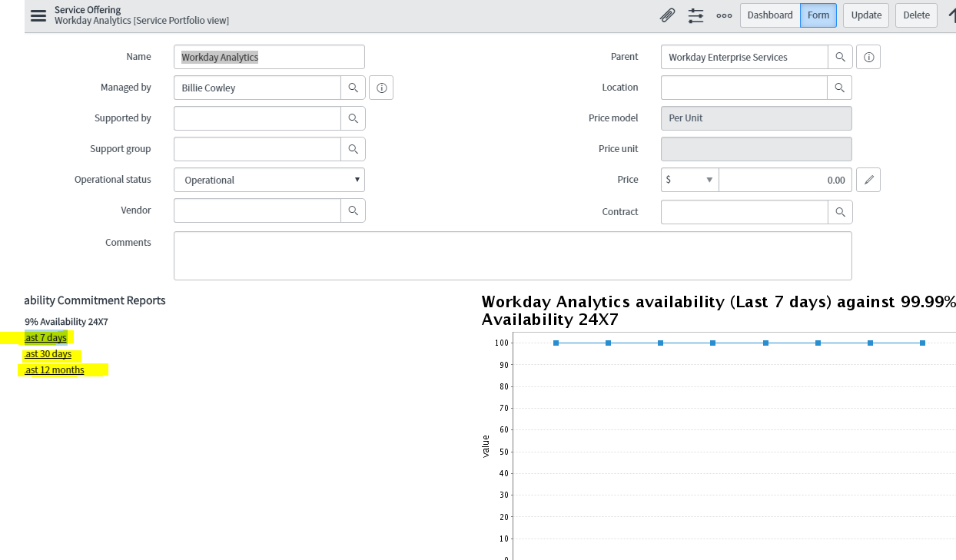This screenshot has height=560, width=956.
Task: Click the Availability 24X7 commitment label
Action: click(x=66, y=322)
